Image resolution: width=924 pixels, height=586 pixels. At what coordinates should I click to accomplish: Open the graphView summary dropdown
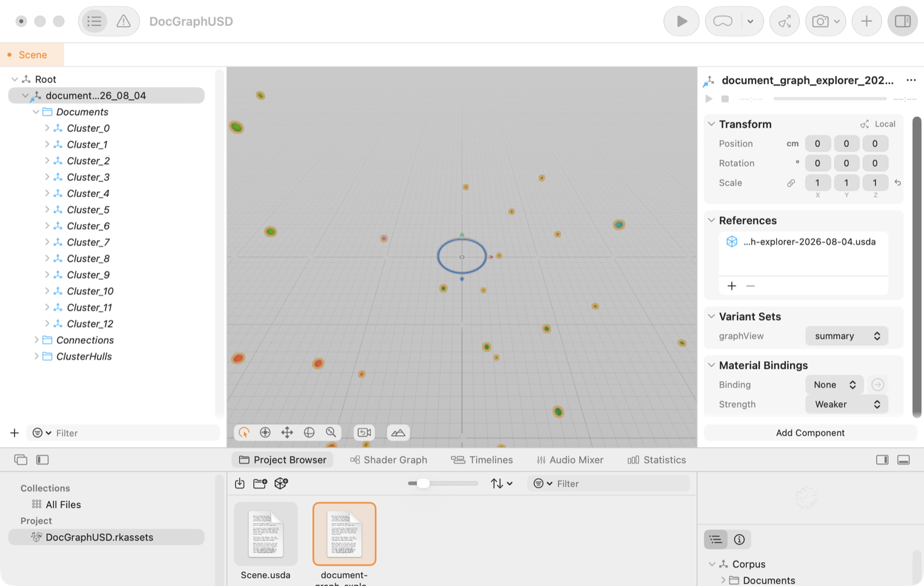pyautogui.click(x=847, y=336)
